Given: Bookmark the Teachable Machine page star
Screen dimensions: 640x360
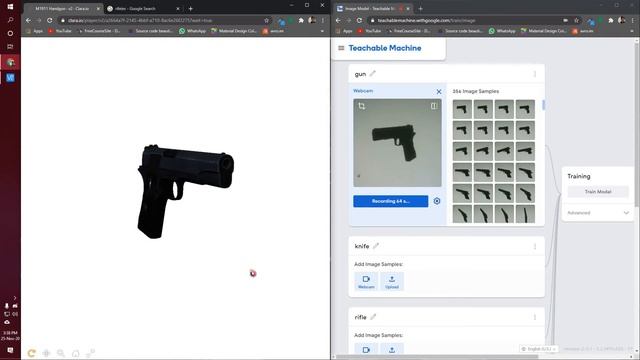Looking at the screenshot, I should tap(576, 20).
